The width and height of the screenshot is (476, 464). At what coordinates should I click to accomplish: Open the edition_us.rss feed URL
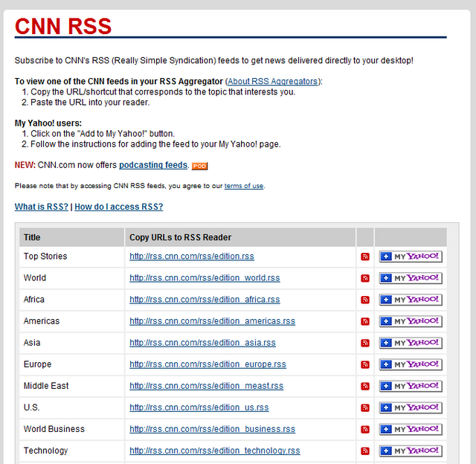click(x=199, y=407)
